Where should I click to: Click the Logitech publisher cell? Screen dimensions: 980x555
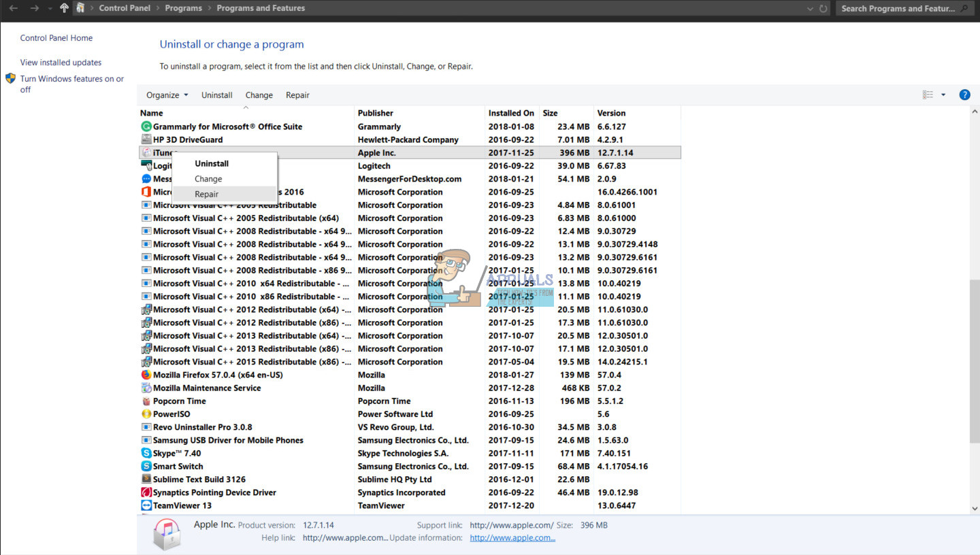(x=374, y=166)
